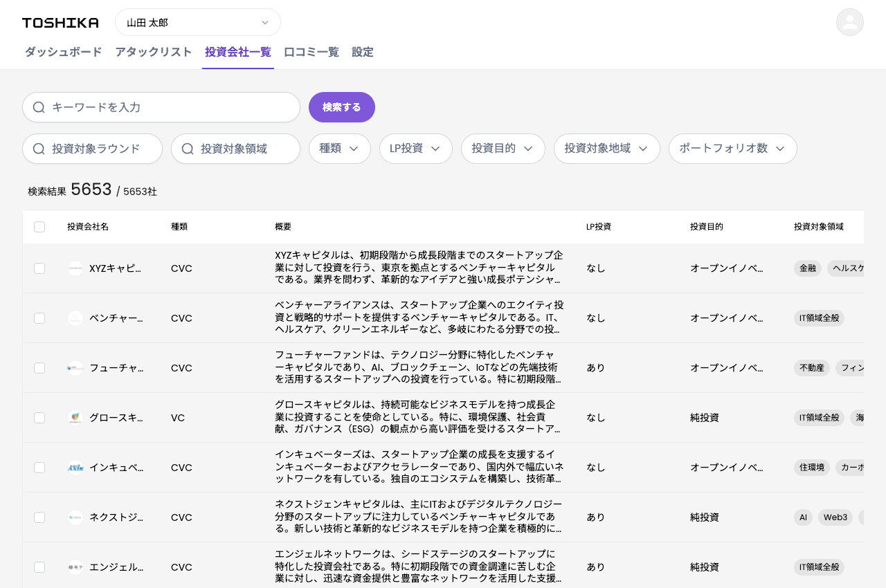Click the 投資目的 column header
This screenshot has width=886, height=588.
click(x=707, y=227)
